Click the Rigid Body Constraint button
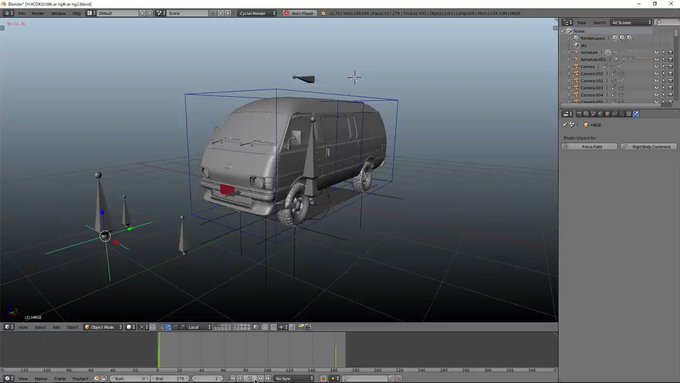Viewport: 680px width, 383px height. (x=649, y=147)
